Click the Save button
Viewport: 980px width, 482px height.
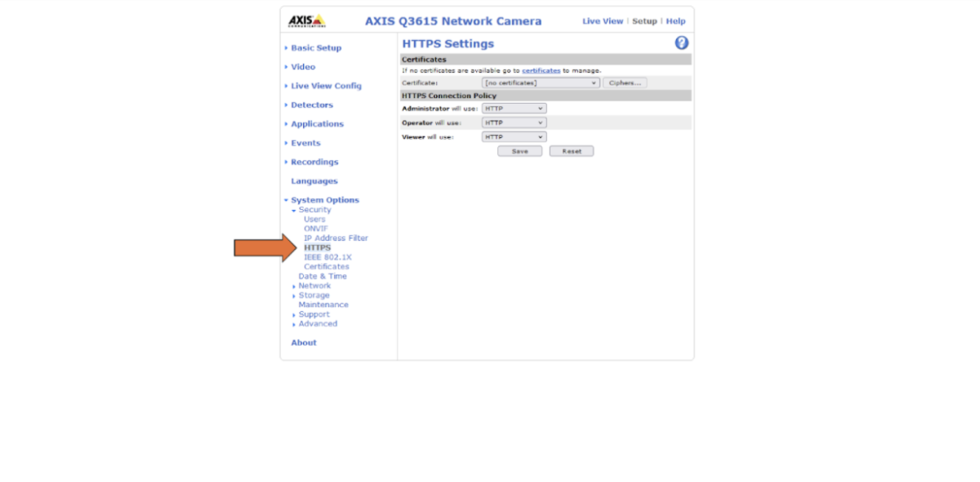(x=519, y=151)
